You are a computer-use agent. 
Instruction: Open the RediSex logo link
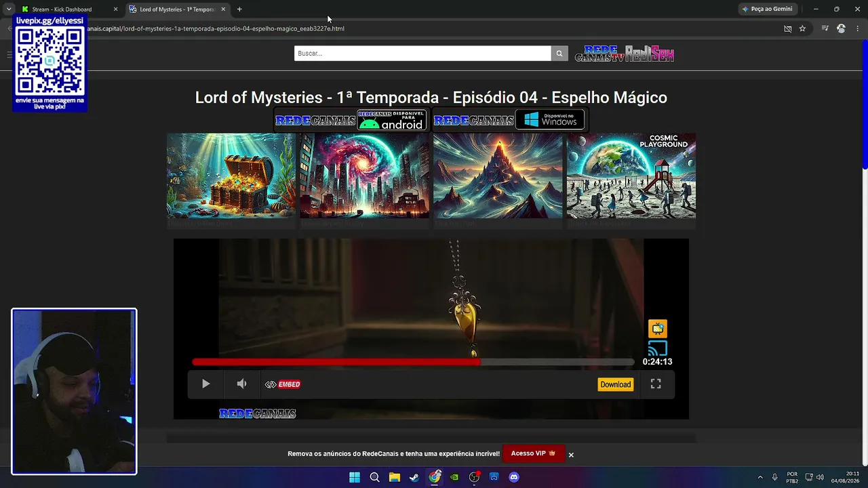tap(650, 54)
